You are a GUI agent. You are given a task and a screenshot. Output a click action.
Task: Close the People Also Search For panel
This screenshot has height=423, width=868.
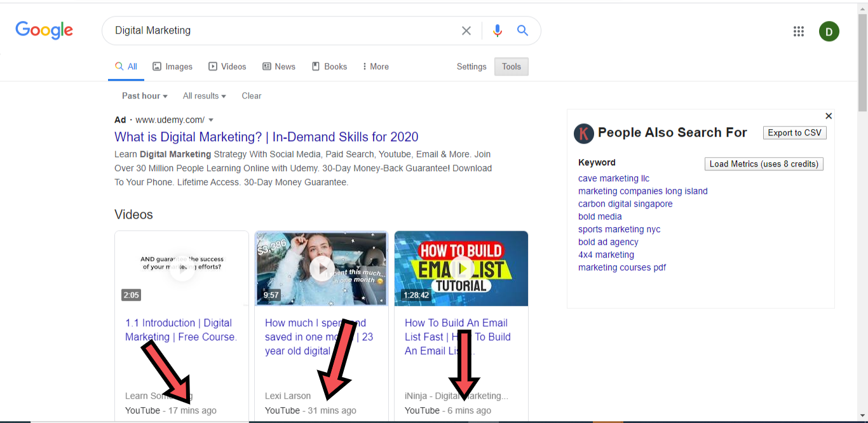(829, 116)
